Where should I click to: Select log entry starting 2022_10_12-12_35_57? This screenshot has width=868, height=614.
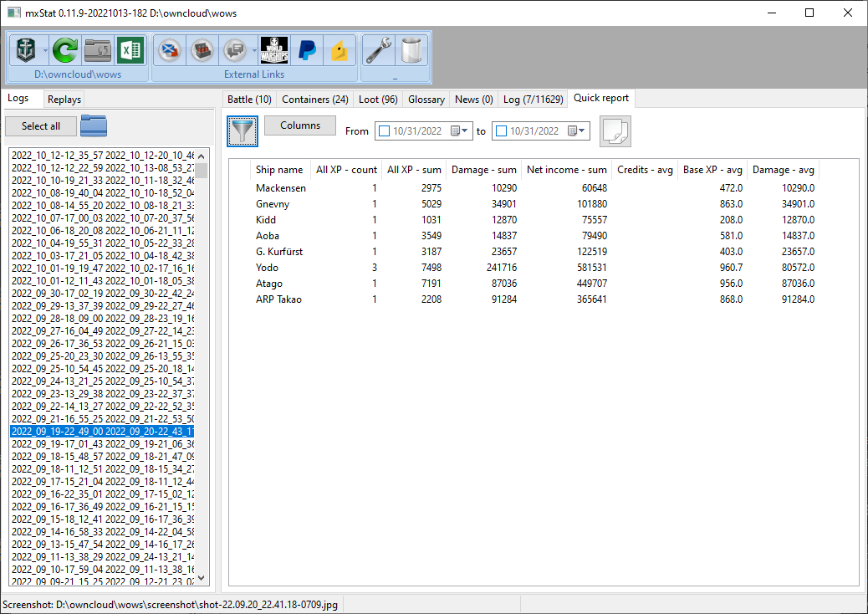(x=102, y=156)
